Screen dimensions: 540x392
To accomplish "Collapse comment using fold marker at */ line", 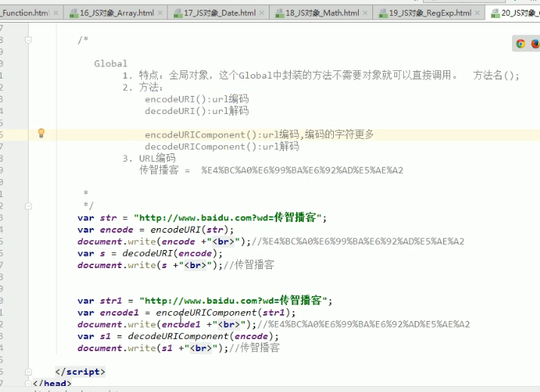I will tap(29, 206).
